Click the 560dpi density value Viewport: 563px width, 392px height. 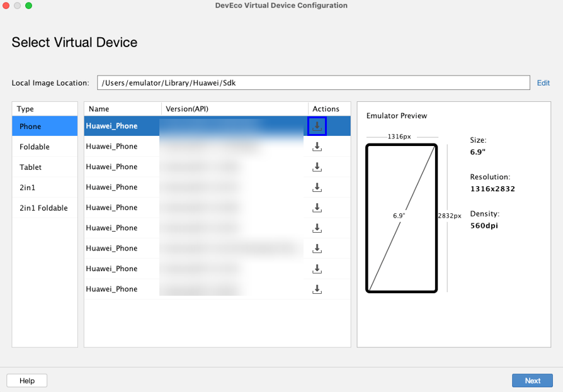(484, 226)
